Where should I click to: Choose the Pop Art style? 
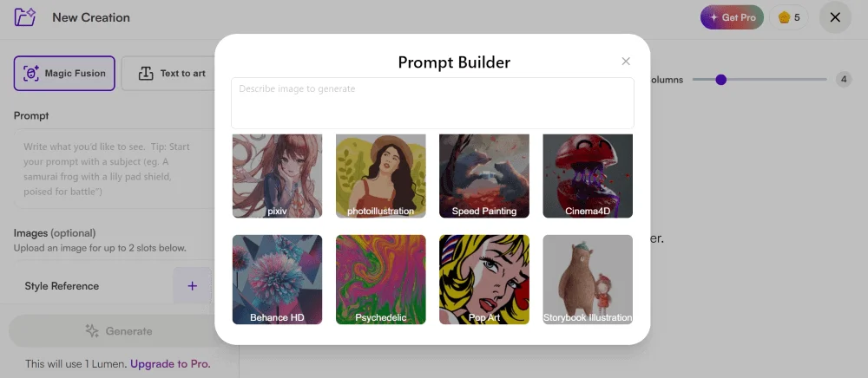(x=484, y=280)
